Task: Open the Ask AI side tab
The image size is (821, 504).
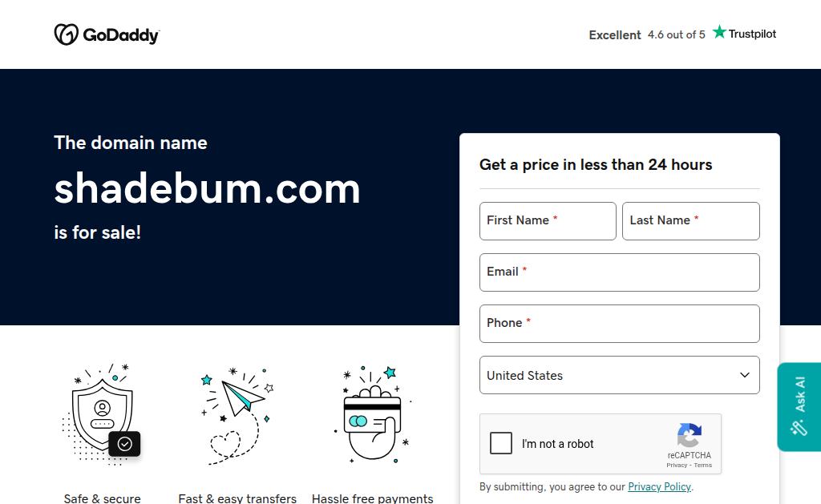Action: click(x=799, y=394)
